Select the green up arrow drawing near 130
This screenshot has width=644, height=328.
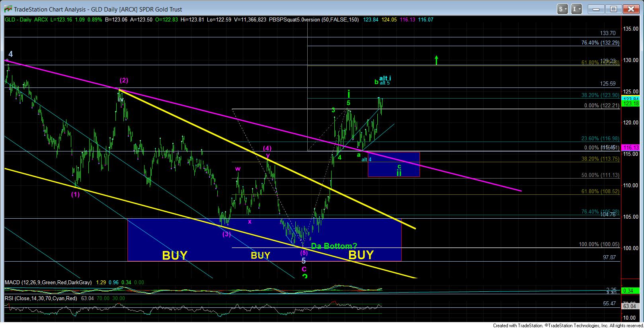pyautogui.click(x=436, y=60)
